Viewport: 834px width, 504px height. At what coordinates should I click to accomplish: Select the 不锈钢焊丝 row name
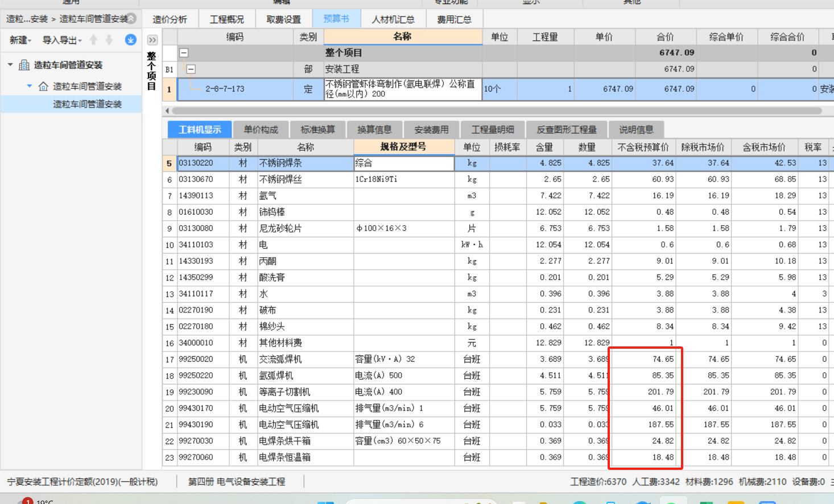click(280, 179)
